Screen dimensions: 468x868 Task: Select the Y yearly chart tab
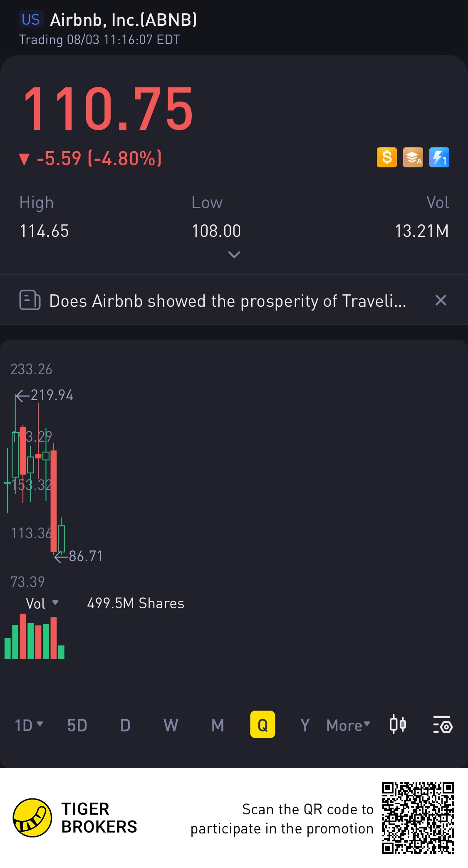tap(305, 725)
